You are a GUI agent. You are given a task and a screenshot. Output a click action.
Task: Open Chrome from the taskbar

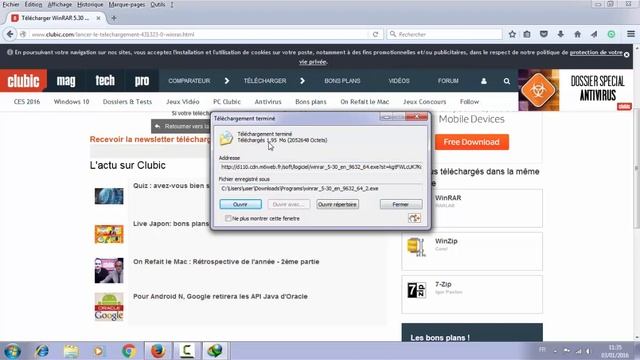click(129, 351)
